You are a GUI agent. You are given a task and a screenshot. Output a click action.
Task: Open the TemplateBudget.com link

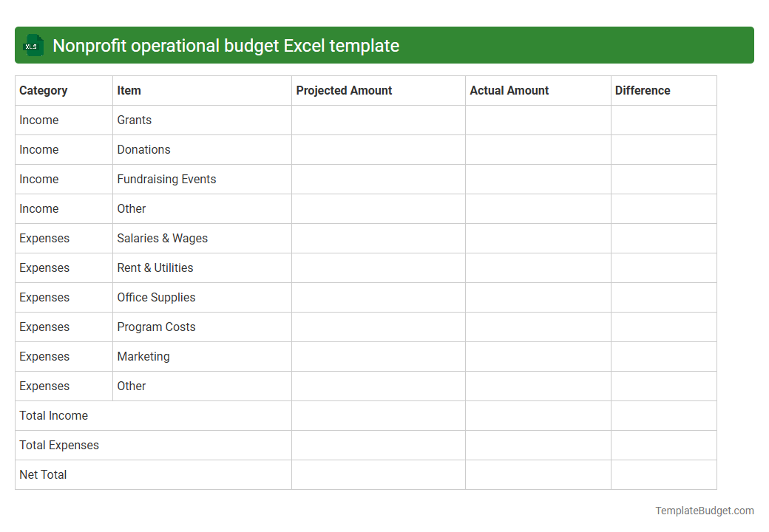click(703, 510)
